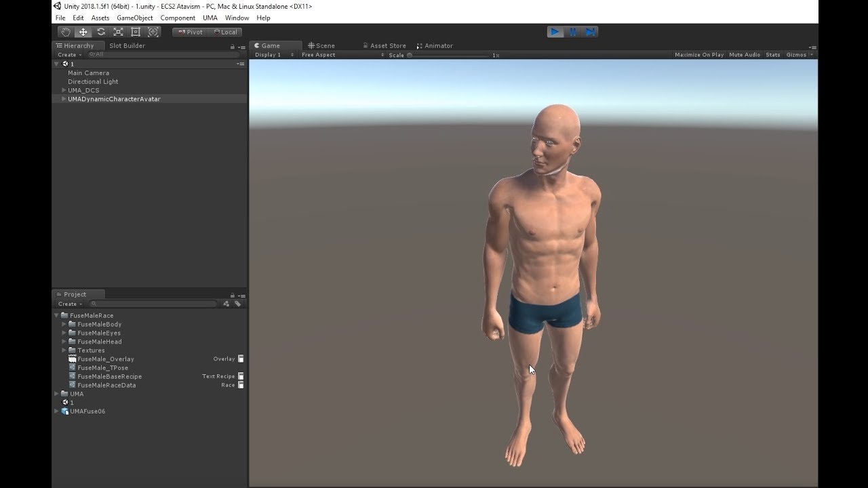The width and height of the screenshot is (868, 488).
Task: Select the combined Transform tool
Action: (153, 32)
